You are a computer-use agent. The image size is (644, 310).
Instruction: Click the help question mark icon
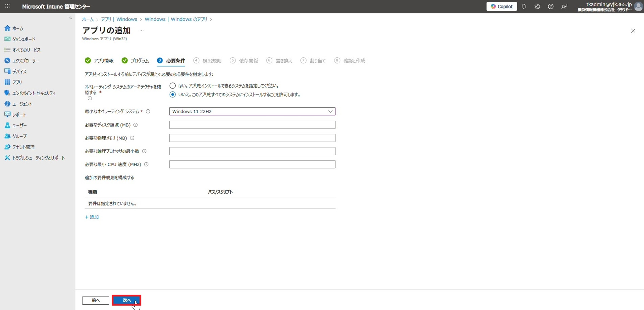click(550, 6)
